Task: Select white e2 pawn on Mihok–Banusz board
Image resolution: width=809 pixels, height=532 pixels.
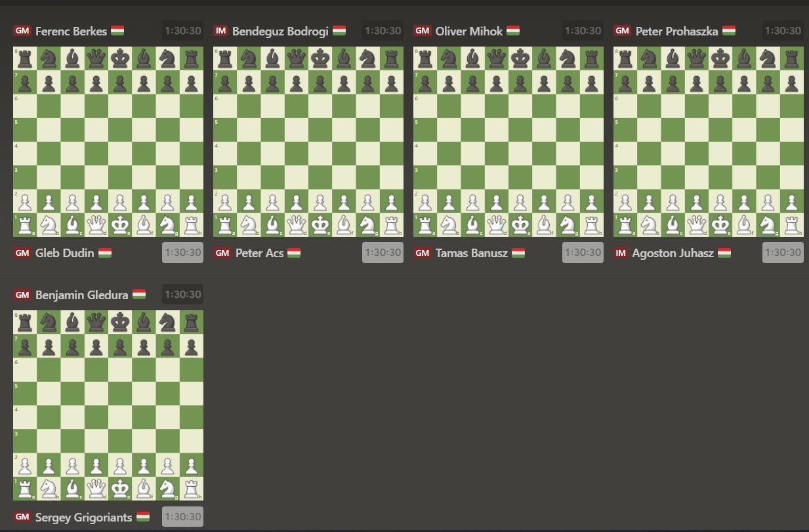Action: pyautogui.click(x=520, y=201)
